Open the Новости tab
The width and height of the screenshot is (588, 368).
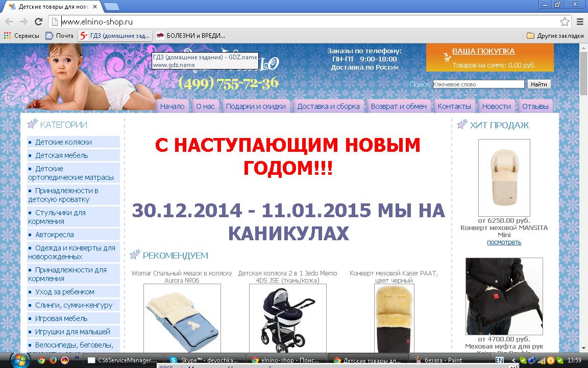pyautogui.click(x=496, y=106)
